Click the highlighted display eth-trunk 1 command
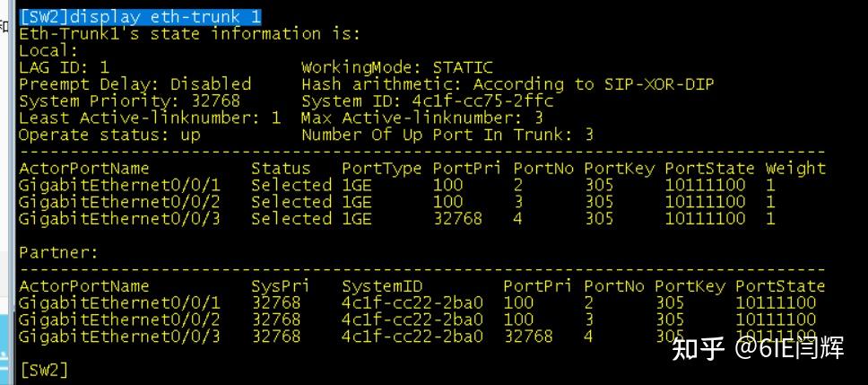This screenshot has height=385, width=868. 140,16
